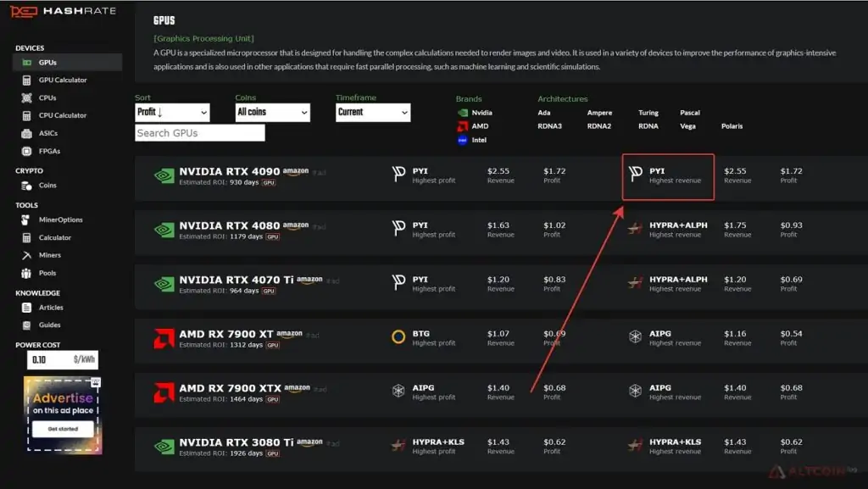
Task: Filter by Ampere architecture
Action: [599, 113]
